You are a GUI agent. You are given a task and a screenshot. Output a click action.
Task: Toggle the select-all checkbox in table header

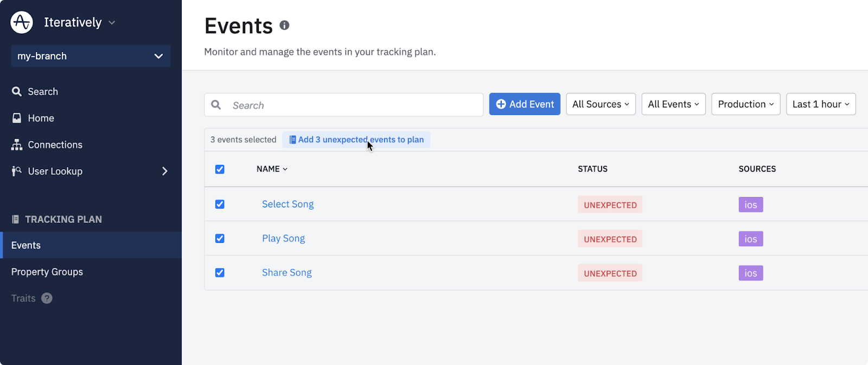click(220, 169)
